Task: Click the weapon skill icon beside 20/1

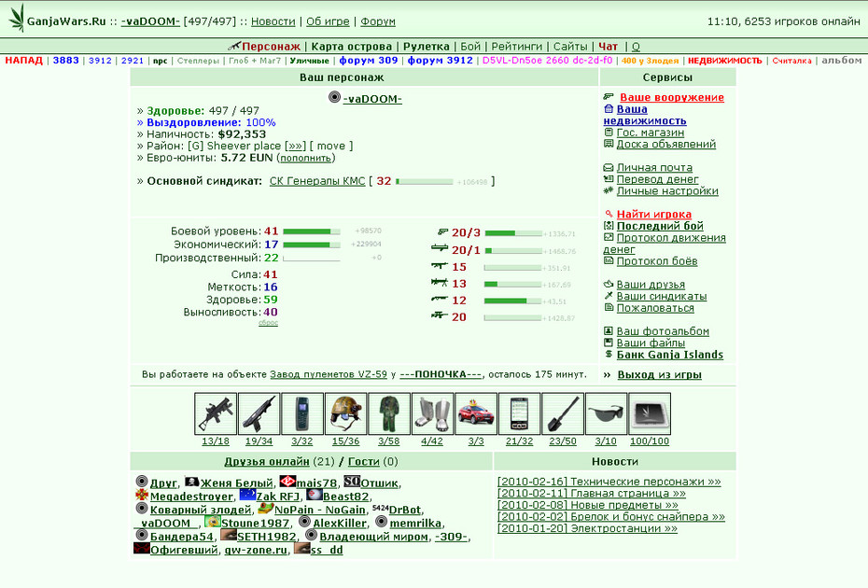Action: (x=440, y=248)
